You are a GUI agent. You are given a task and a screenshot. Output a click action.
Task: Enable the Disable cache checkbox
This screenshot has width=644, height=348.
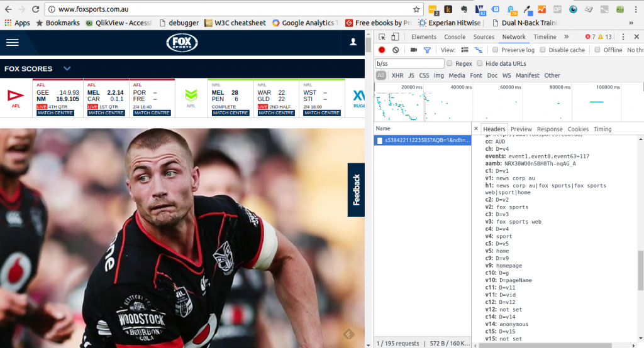pos(543,50)
